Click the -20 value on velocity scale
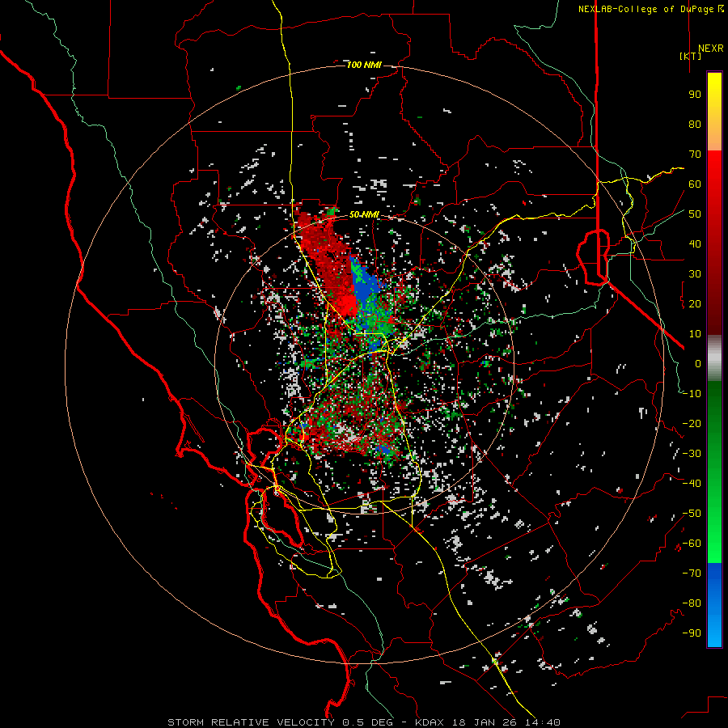The height and width of the screenshot is (728, 728). click(692, 424)
